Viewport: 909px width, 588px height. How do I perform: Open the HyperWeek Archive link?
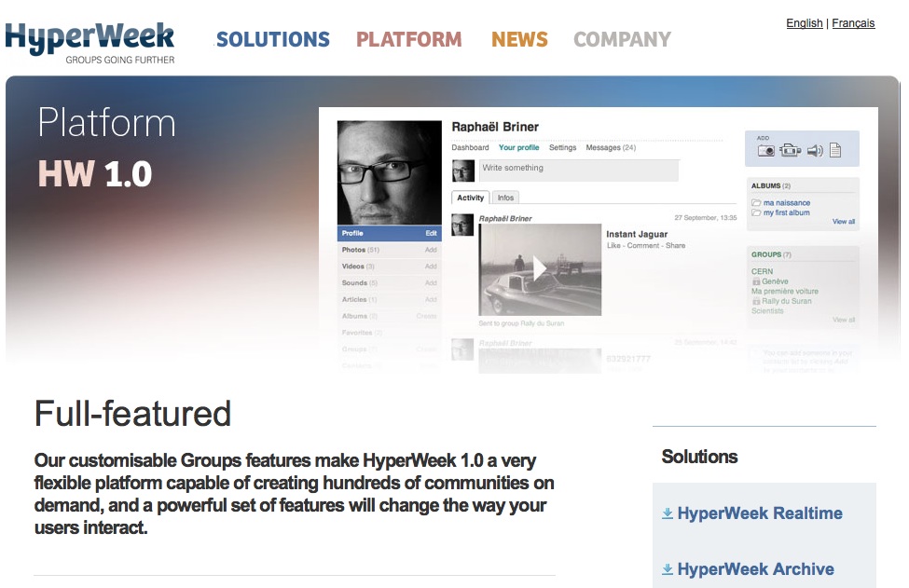click(x=755, y=569)
